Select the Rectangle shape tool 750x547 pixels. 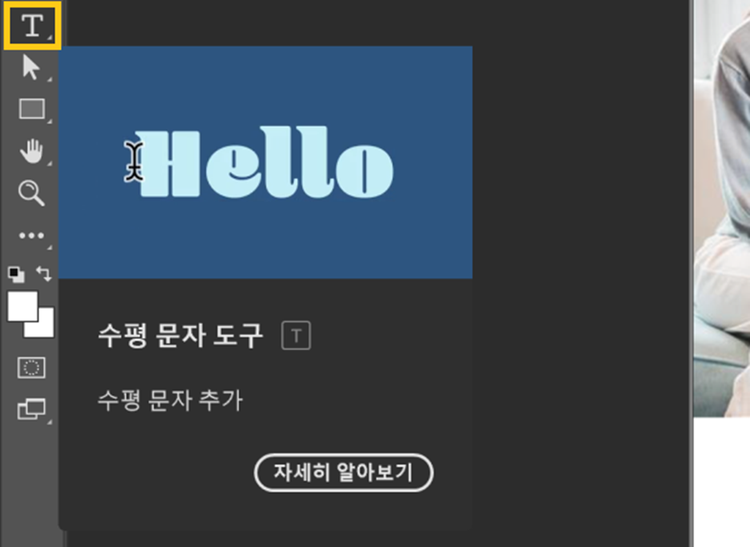coord(32,109)
